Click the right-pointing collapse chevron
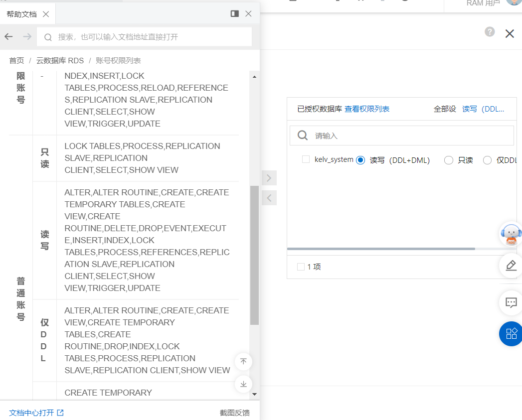522x420 pixels. (x=268, y=178)
